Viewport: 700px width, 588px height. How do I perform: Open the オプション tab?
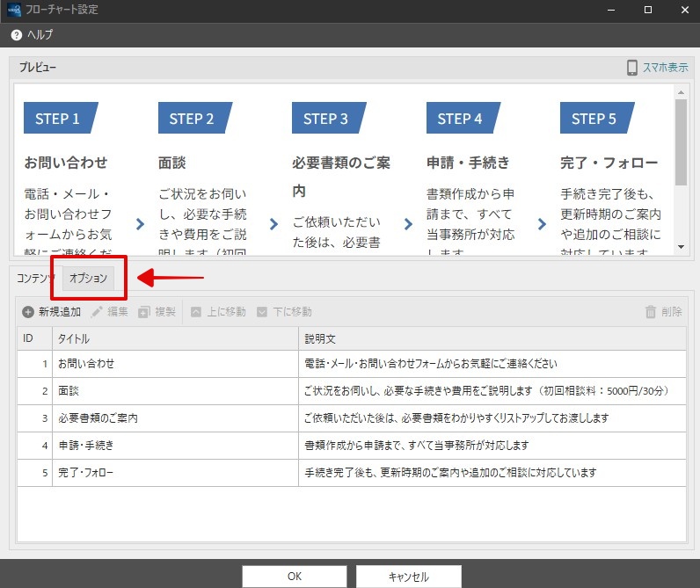pyautogui.click(x=89, y=278)
